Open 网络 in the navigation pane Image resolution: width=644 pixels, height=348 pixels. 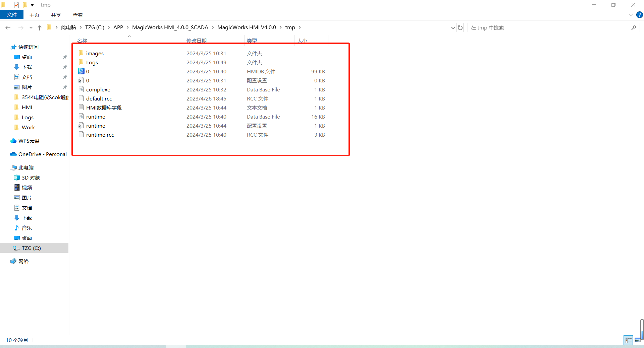click(23, 261)
